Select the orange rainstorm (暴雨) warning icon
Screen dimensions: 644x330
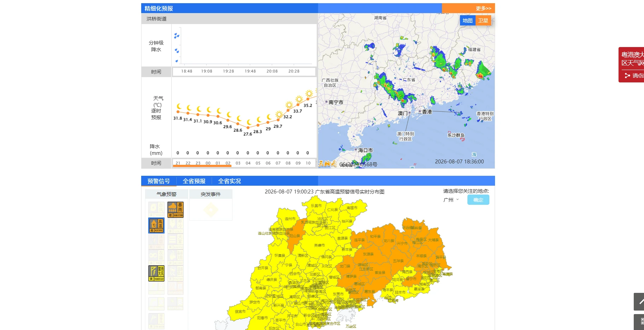tap(176, 209)
